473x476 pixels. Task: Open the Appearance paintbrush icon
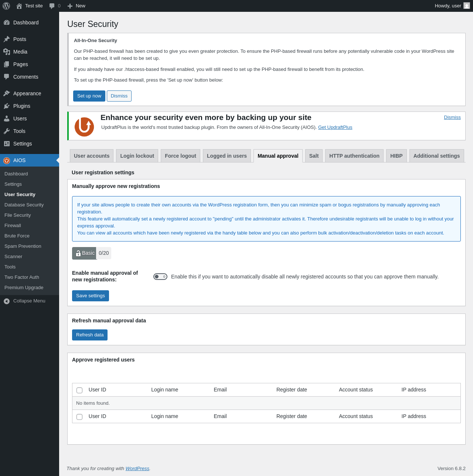7,93
